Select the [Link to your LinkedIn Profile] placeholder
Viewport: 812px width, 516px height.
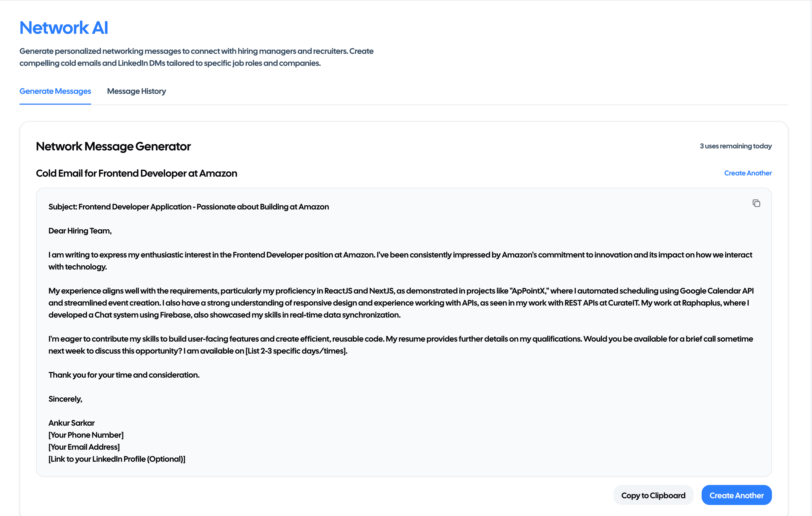click(x=117, y=459)
